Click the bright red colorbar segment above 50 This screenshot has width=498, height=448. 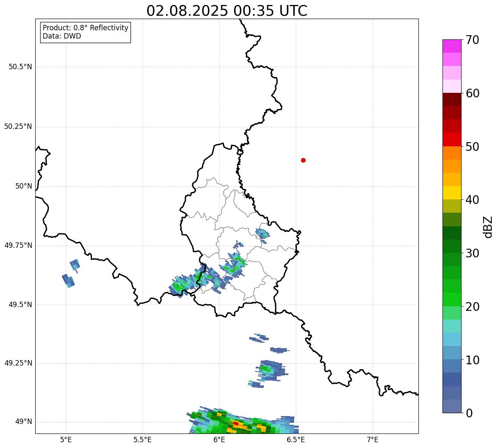[x=452, y=140]
